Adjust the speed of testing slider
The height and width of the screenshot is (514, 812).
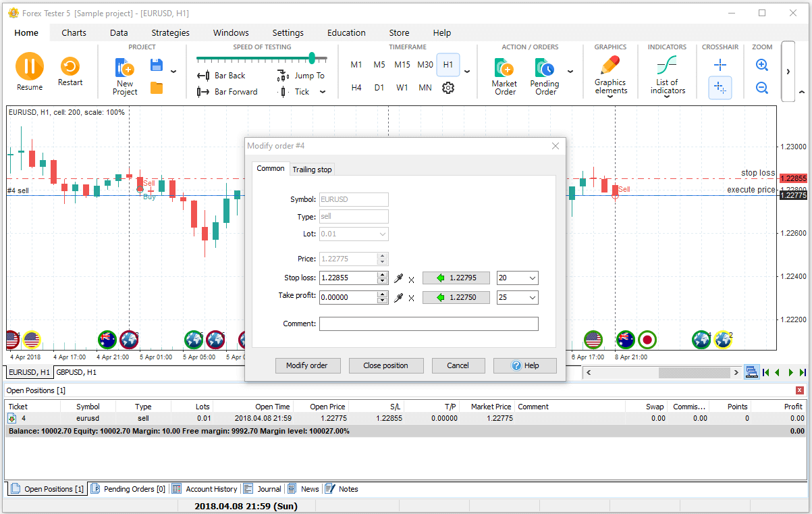click(312, 59)
